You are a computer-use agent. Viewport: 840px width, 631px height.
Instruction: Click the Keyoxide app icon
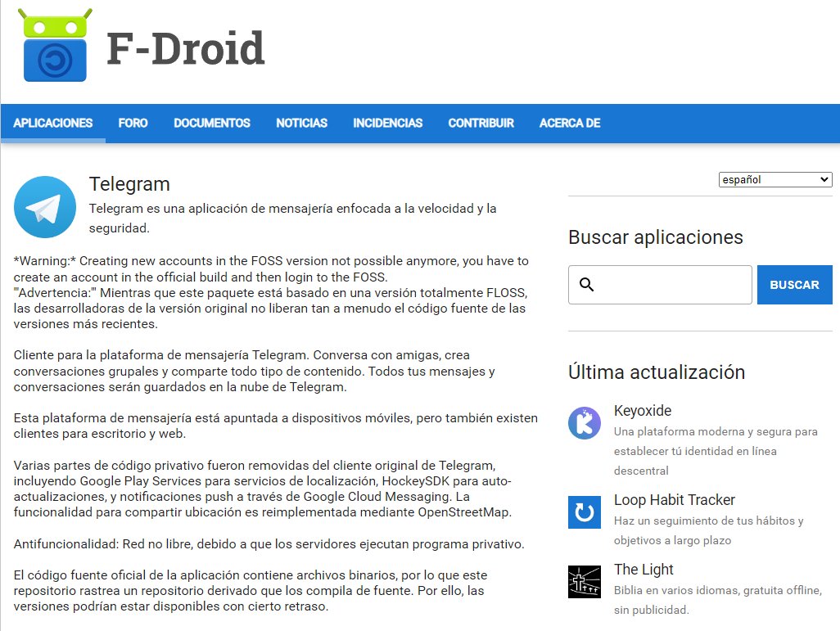(x=585, y=423)
